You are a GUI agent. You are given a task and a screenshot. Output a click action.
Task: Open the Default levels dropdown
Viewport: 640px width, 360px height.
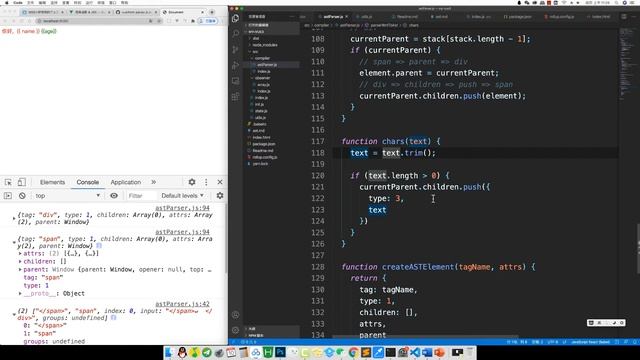coord(182,196)
